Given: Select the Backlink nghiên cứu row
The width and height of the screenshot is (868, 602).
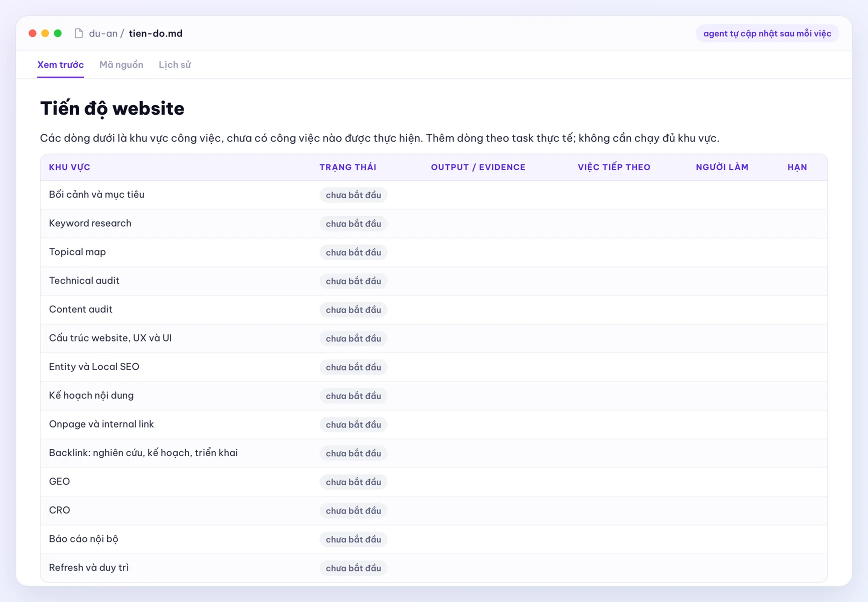Looking at the screenshot, I should [434, 453].
